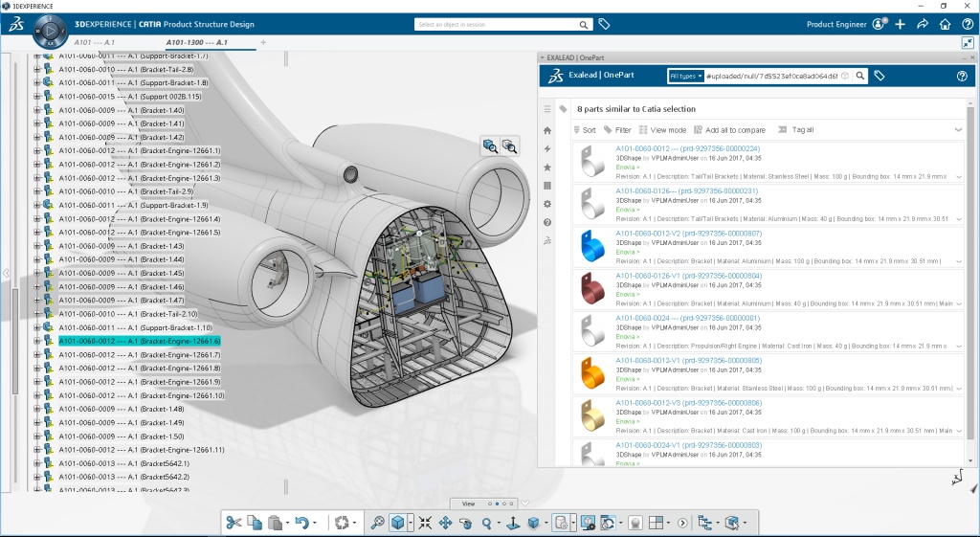Image resolution: width=980 pixels, height=537 pixels.
Task: Click Sort in OnePart results
Action: click(585, 130)
